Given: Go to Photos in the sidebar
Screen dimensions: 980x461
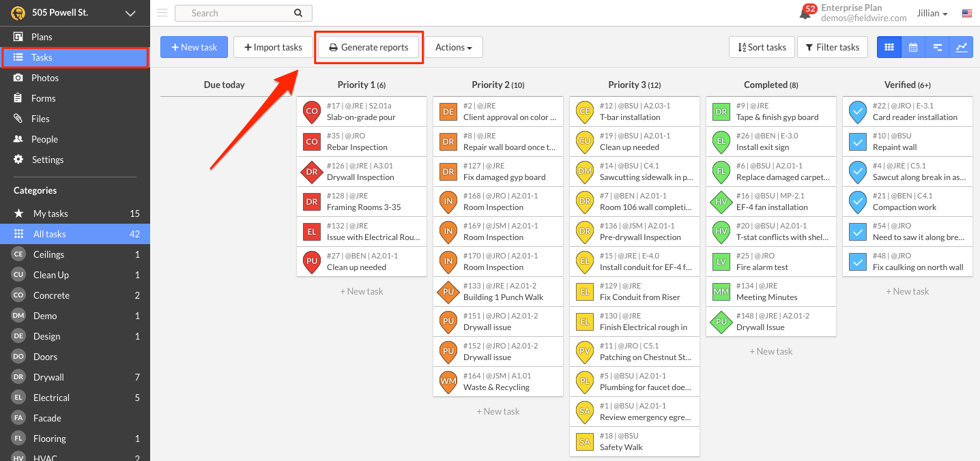Looking at the screenshot, I should click(x=45, y=78).
